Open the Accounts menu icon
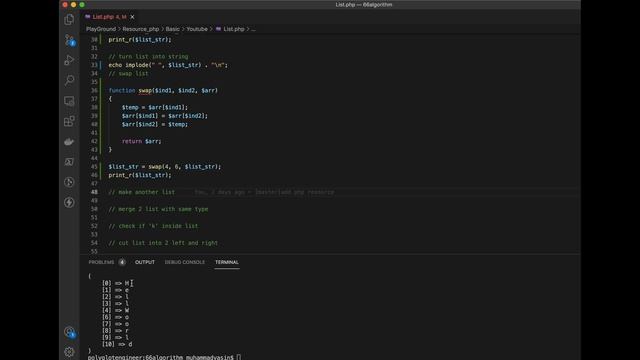The width and height of the screenshot is (640, 360). 69,332
